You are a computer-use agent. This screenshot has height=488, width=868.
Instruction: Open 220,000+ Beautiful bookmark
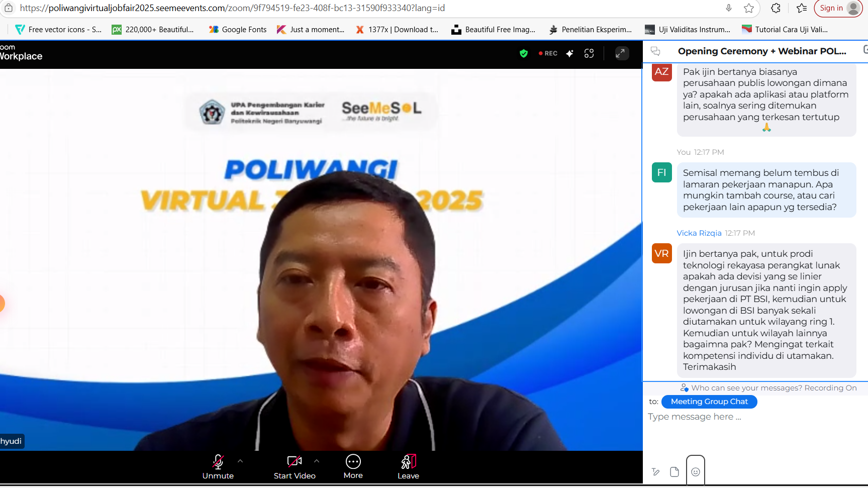point(153,30)
